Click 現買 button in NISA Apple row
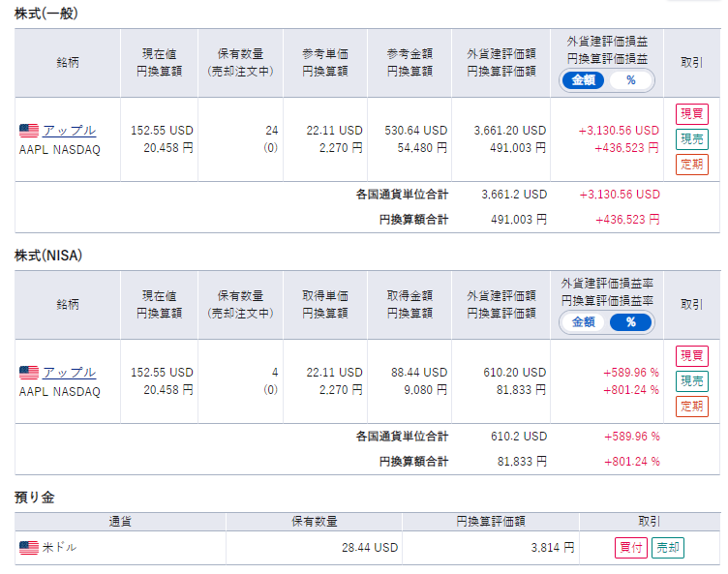Image resolution: width=728 pixels, height=574 pixels. coord(692,356)
